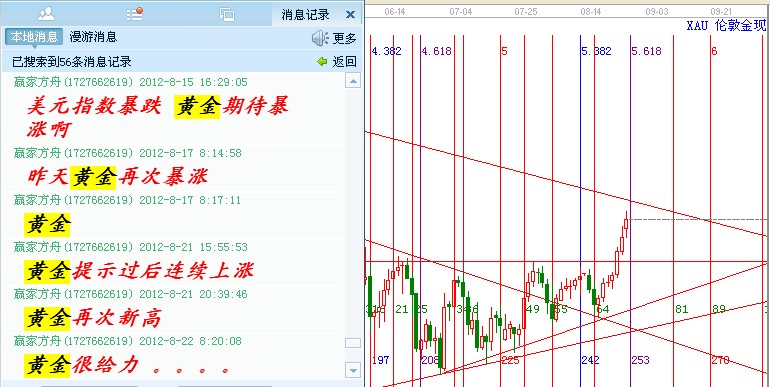770x387 pixels.
Task: Click the message 美元指数暴跌 黄金期待暴涨啊
Action: [157, 117]
